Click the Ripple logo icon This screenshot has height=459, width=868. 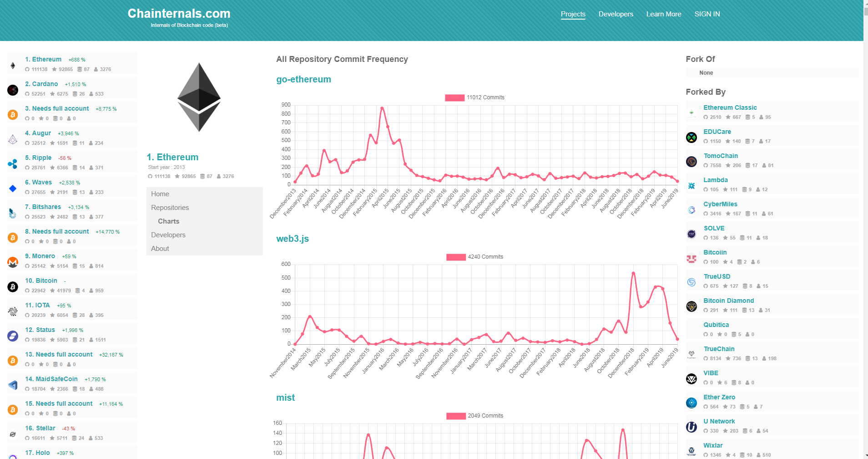(x=13, y=164)
